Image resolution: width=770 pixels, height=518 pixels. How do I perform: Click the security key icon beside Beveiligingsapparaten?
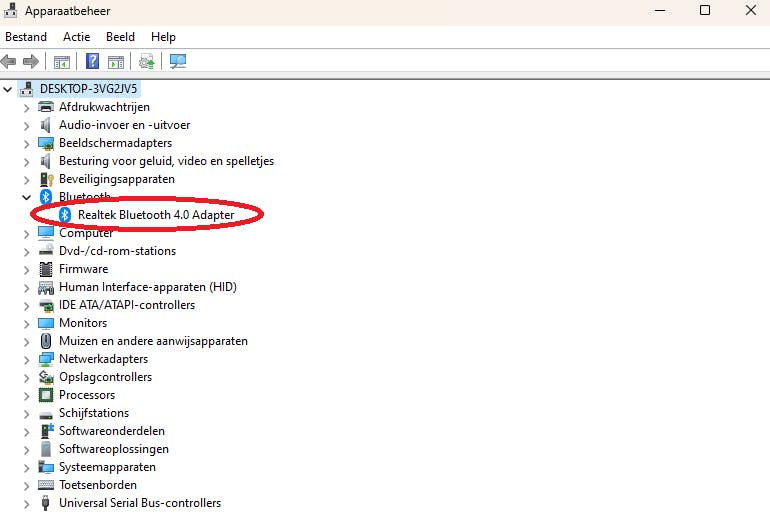click(x=46, y=179)
